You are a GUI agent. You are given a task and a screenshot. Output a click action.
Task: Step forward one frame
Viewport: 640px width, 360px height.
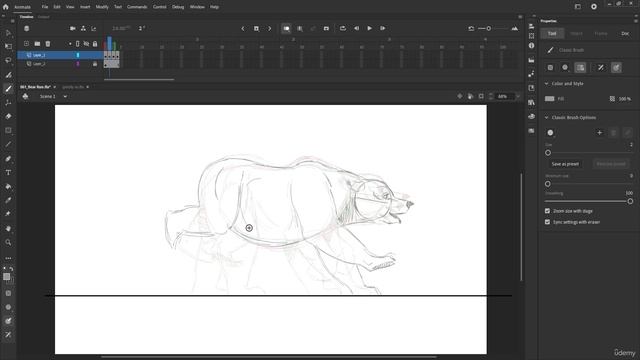coord(382,29)
